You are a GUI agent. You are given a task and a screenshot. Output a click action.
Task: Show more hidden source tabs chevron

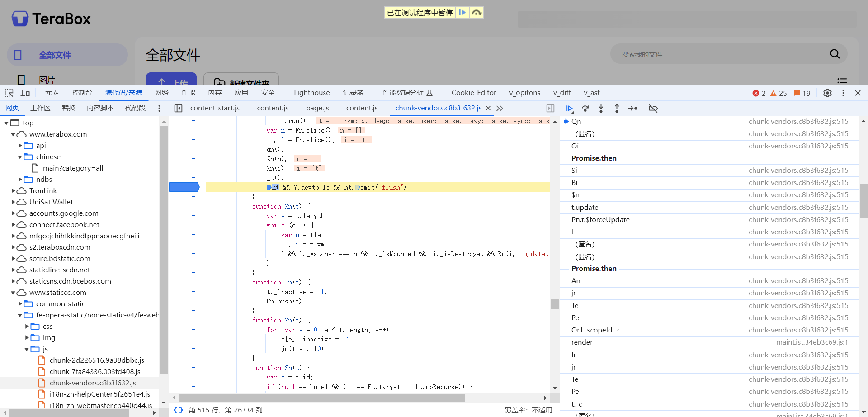(x=500, y=108)
